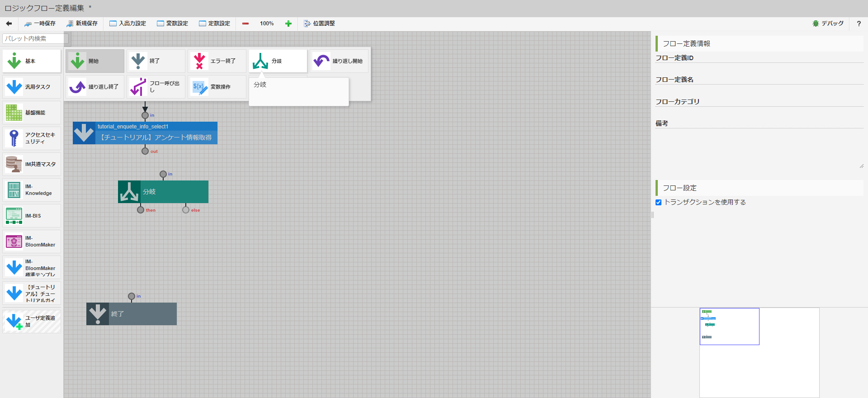
Task: Select IM-BIS palette category
Action: pos(32,216)
